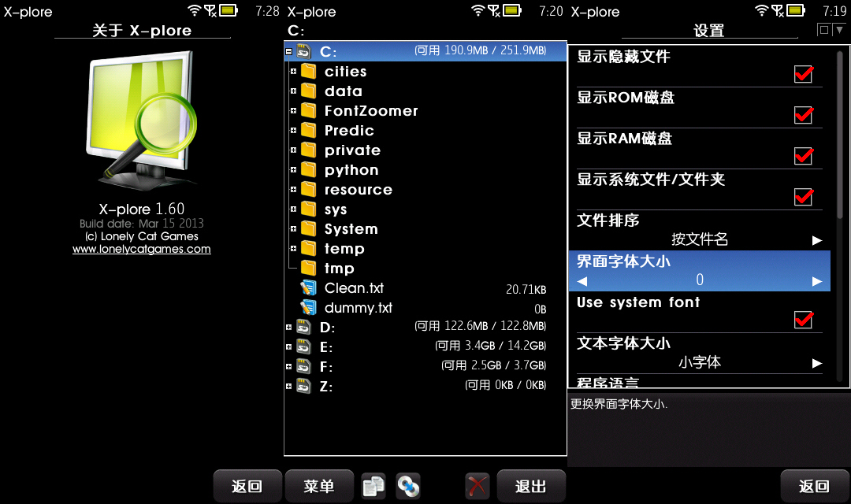Click the python folder icon

pos(308,170)
